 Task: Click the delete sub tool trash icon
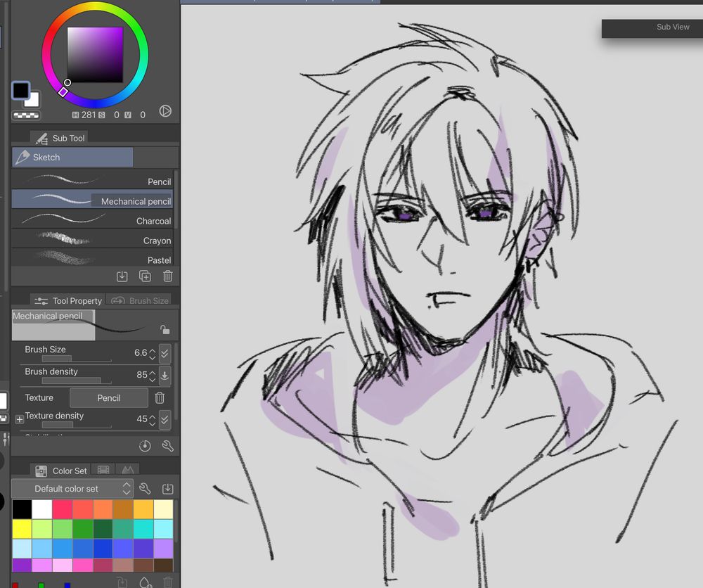coord(168,276)
